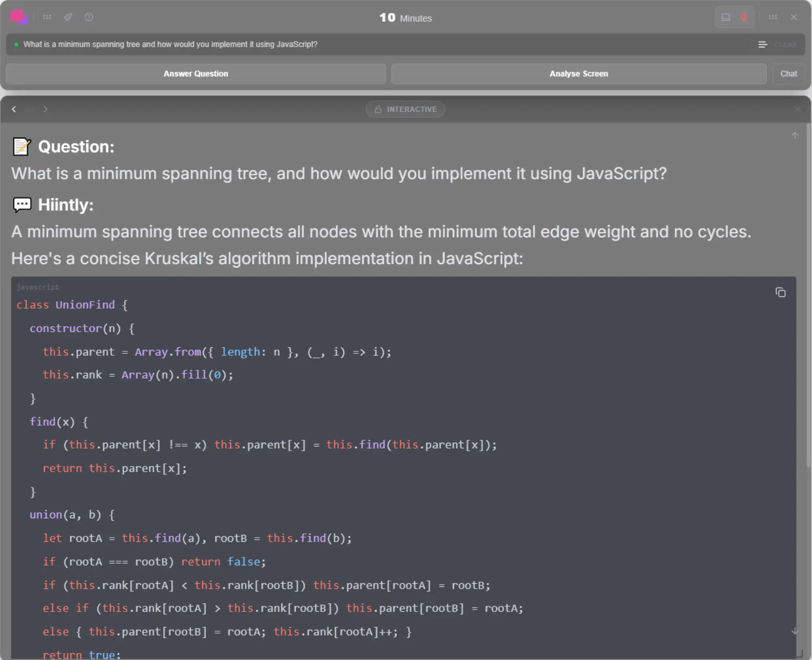Click the 'this.rank = Array(n).fill(0);' line
The width and height of the screenshot is (812, 660).
138,374
